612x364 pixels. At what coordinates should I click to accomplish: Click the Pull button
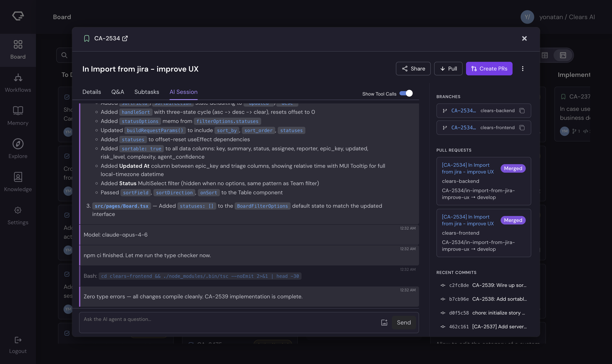[448, 69]
